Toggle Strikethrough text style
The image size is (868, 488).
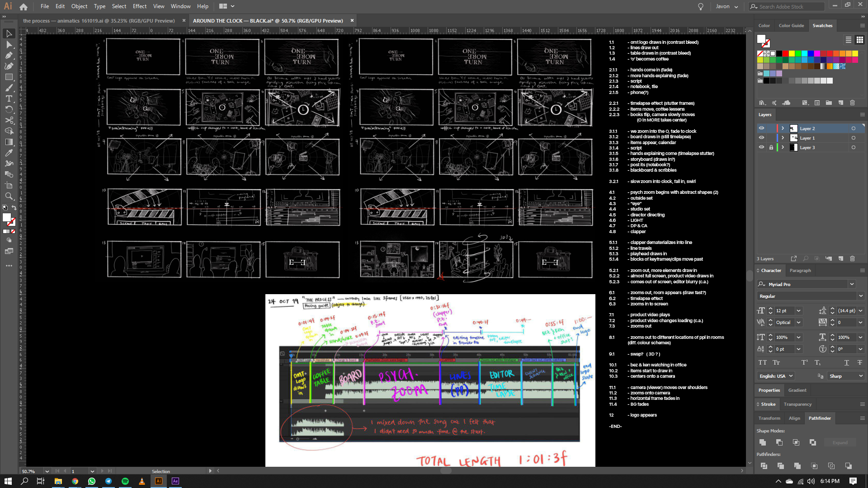(859, 362)
